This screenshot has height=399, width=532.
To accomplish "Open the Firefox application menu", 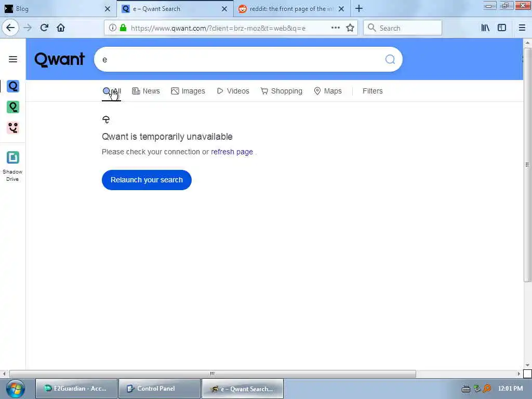I will pyautogui.click(x=522, y=28).
